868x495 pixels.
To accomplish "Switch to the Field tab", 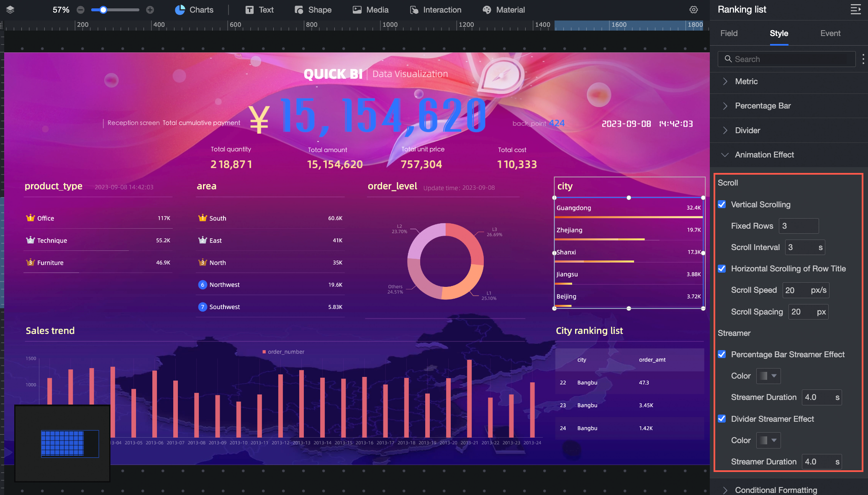I will 729,33.
